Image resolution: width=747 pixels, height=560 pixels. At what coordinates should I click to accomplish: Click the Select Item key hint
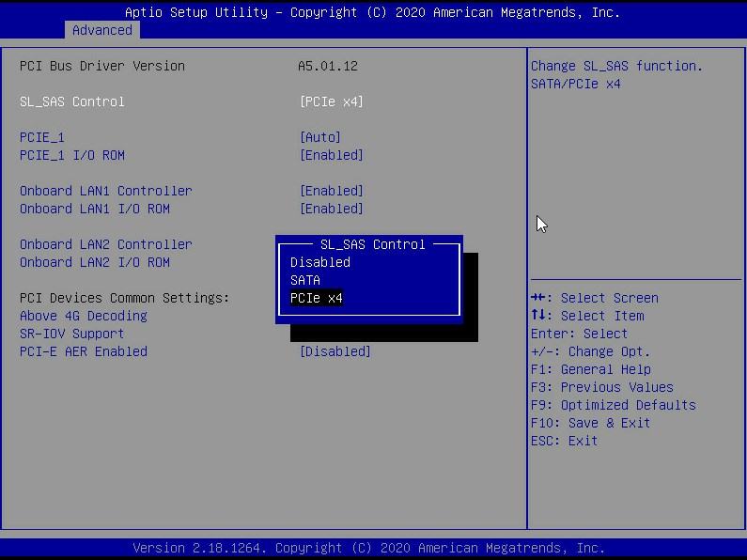pos(587,316)
